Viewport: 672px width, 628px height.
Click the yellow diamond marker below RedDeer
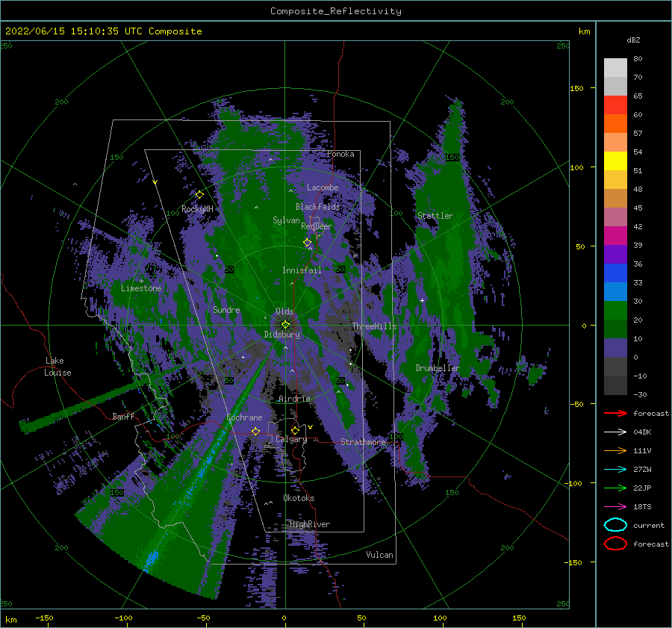[x=308, y=243]
